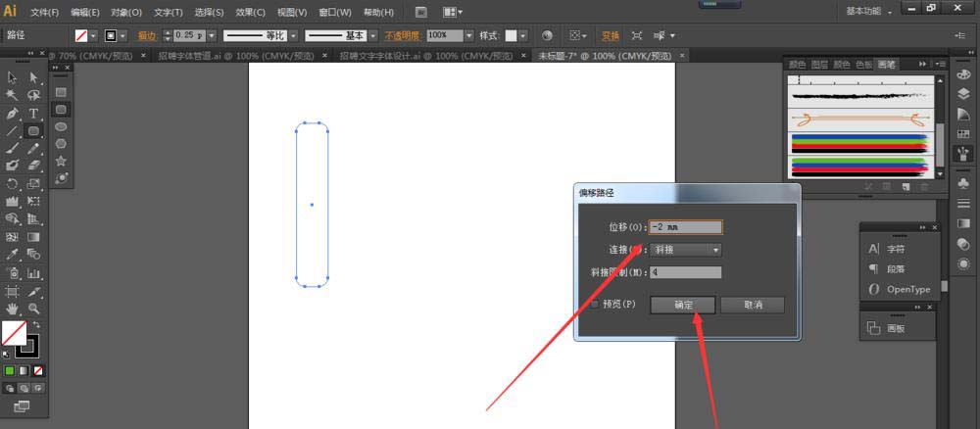Viewport: 980px width, 429px height.
Task: Select the Artboard tool
Action: pyautogui.click(x=12, y=291)
